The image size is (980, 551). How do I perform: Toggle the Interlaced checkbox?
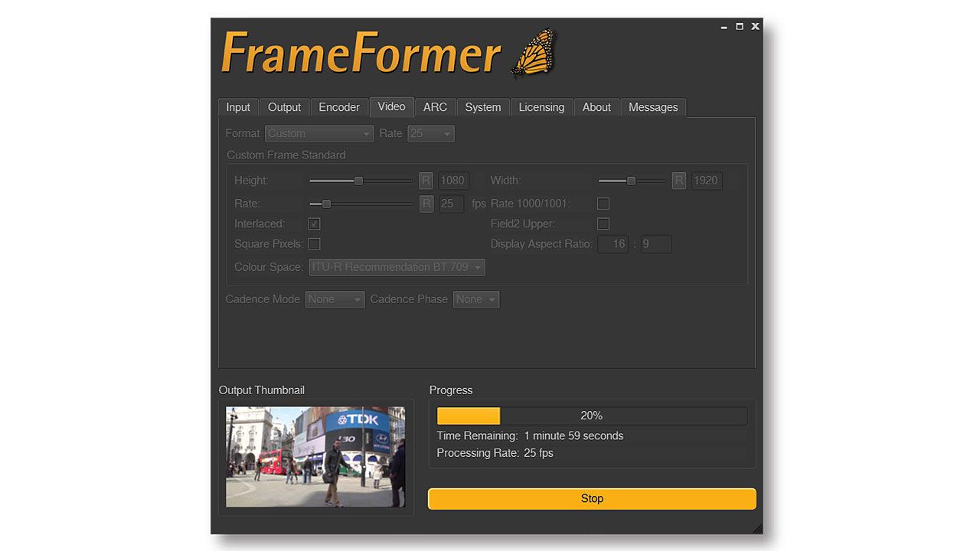(x=314, y=223)
